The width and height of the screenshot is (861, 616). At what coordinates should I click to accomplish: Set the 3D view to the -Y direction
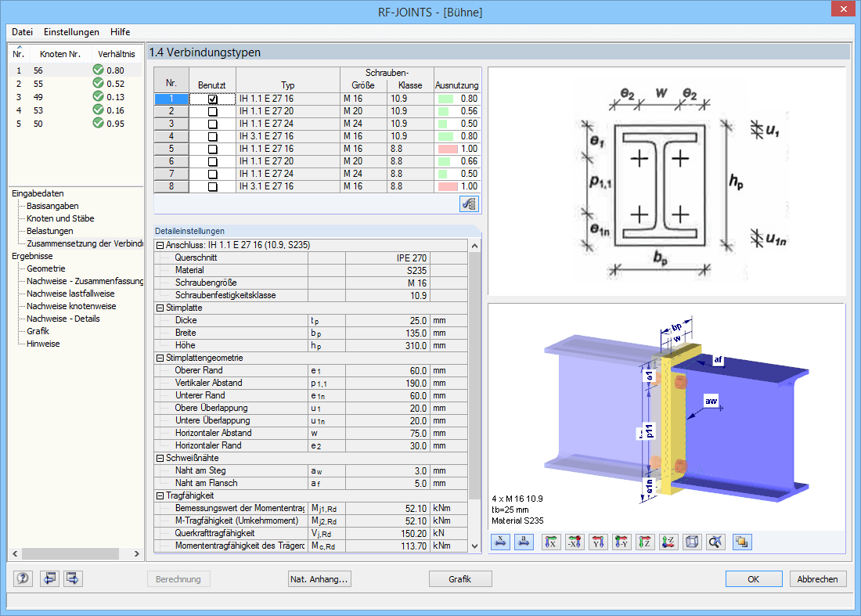click(621, 542)
